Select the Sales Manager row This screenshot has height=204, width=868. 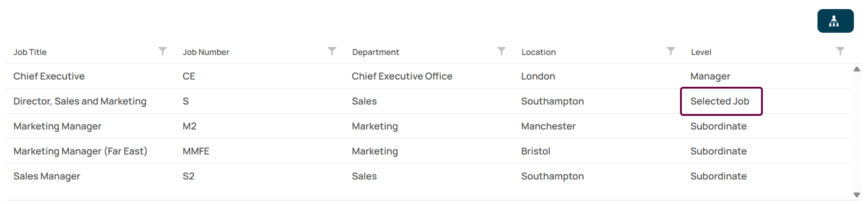tap(428, 176)
